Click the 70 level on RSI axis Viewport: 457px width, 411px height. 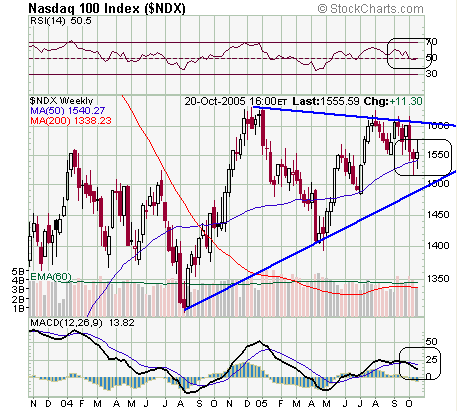click(431, 42)
